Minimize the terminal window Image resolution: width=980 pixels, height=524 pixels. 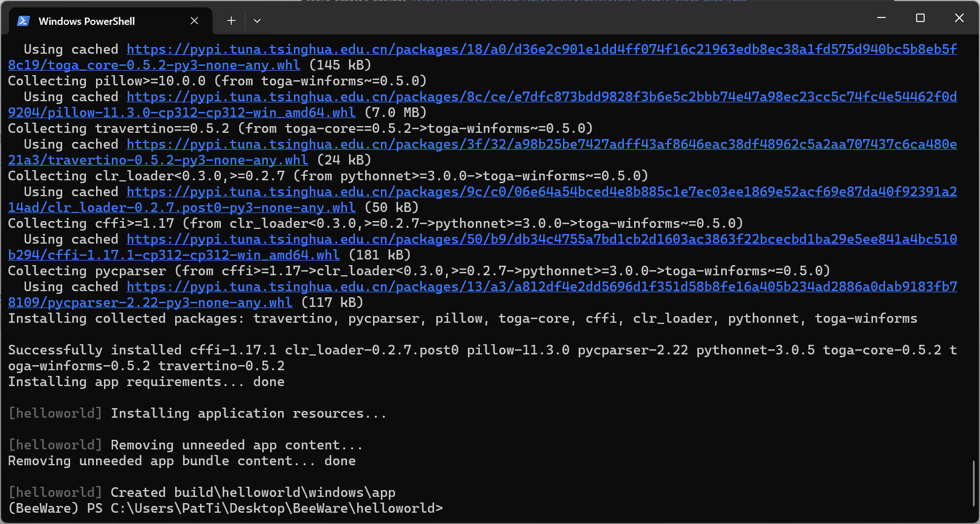click(x=881, y=18)
